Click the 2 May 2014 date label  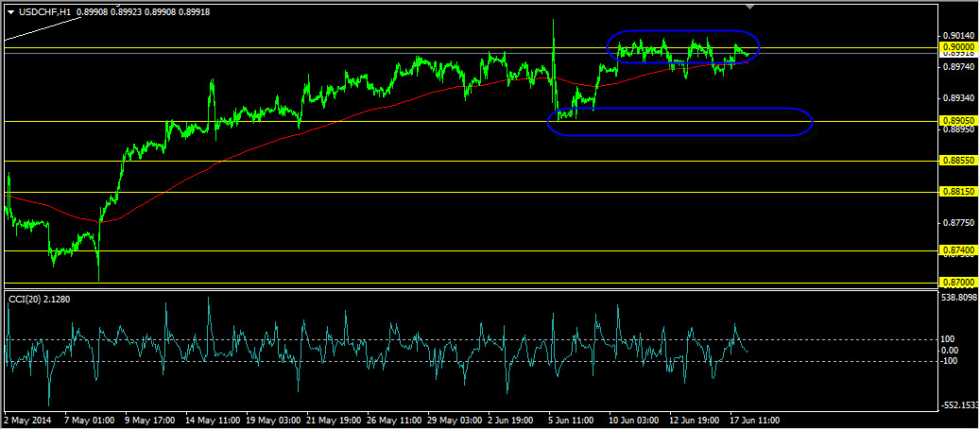(26, 420)
